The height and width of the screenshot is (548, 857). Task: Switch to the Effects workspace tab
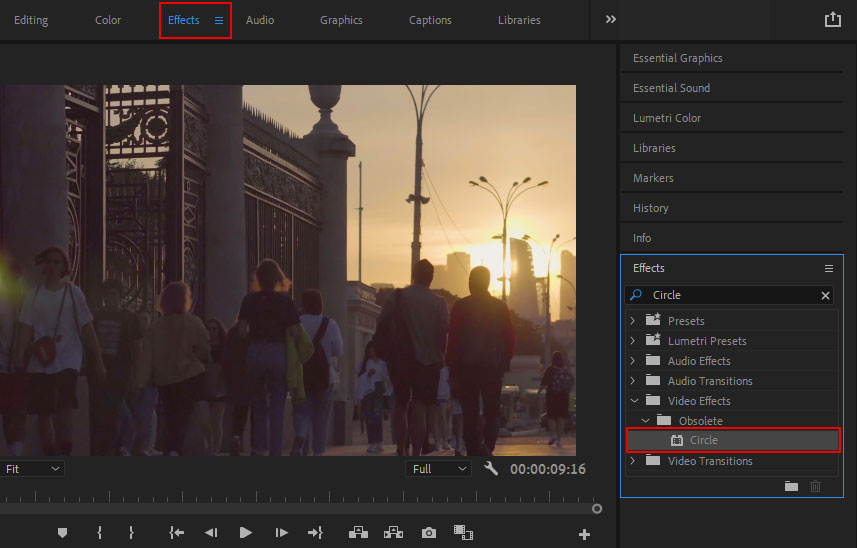click(184, 20)
